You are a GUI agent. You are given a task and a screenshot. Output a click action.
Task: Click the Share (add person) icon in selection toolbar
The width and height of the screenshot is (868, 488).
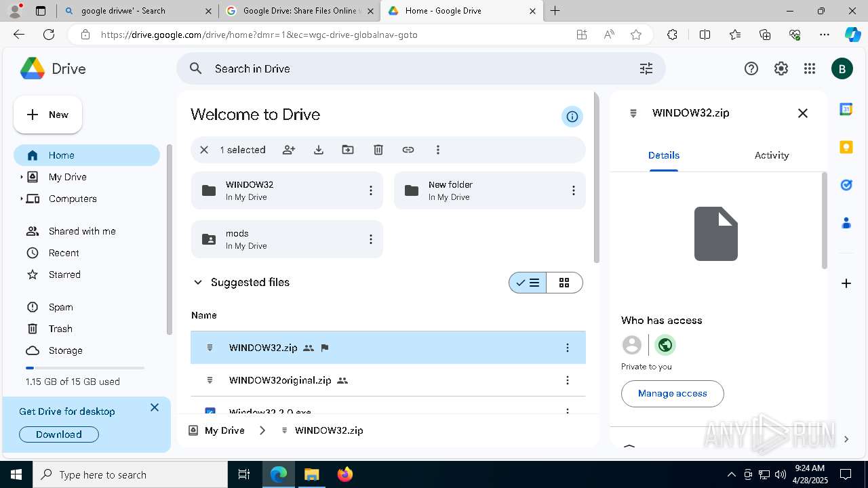click(x=289, y=150)
